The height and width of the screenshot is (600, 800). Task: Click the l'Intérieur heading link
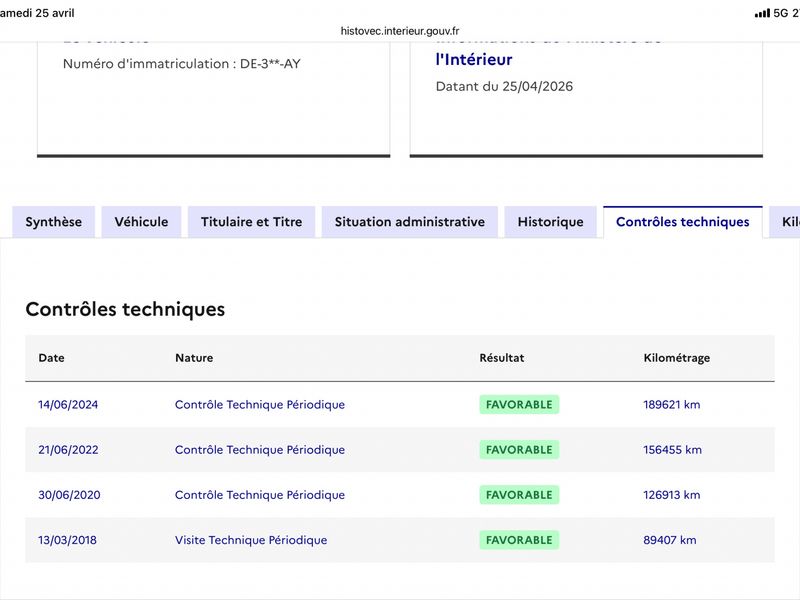[x=473, y=60]
